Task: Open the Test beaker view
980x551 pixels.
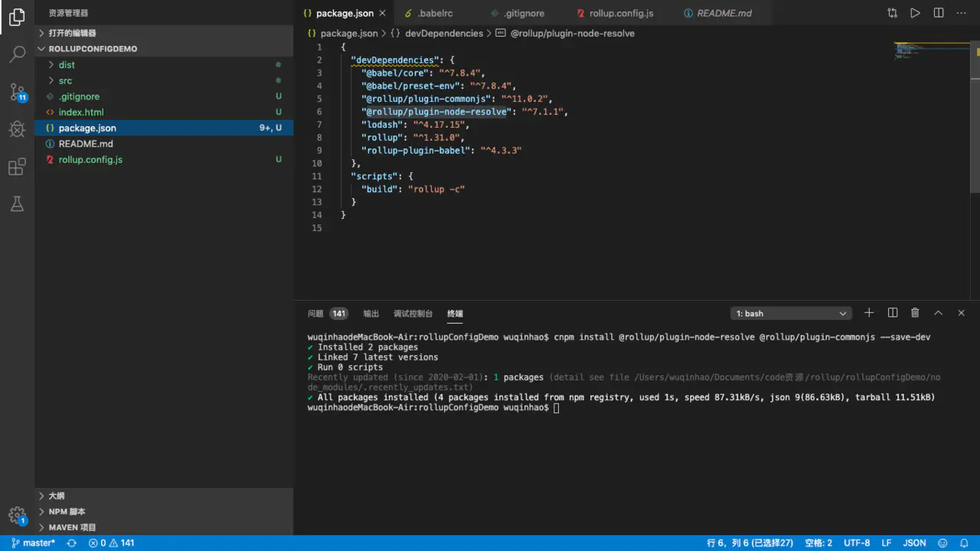Action: (17, 204)
